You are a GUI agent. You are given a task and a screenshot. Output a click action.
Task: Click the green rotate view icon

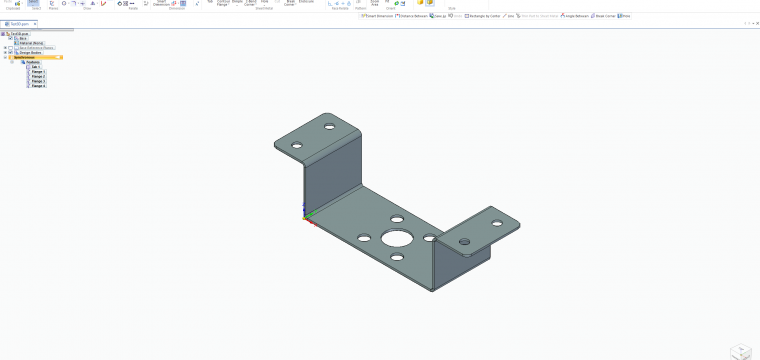(x=396, y=3)
